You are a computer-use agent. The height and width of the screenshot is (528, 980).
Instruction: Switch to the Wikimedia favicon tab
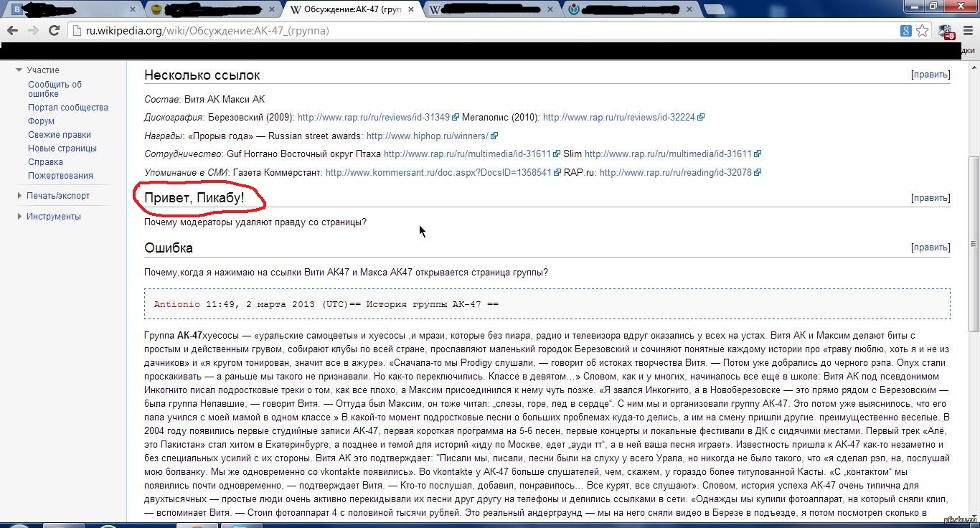(629, 9)
